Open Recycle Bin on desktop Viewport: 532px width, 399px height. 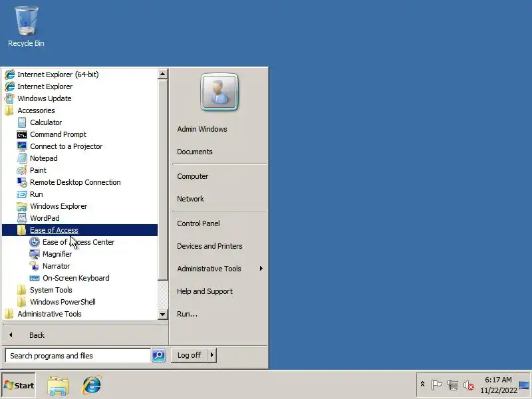click(26, 27)
